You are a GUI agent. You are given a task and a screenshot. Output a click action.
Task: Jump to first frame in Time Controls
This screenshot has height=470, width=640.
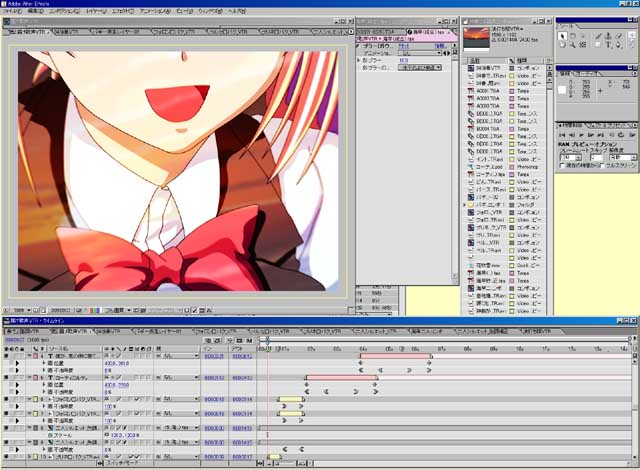click(562, 135)
